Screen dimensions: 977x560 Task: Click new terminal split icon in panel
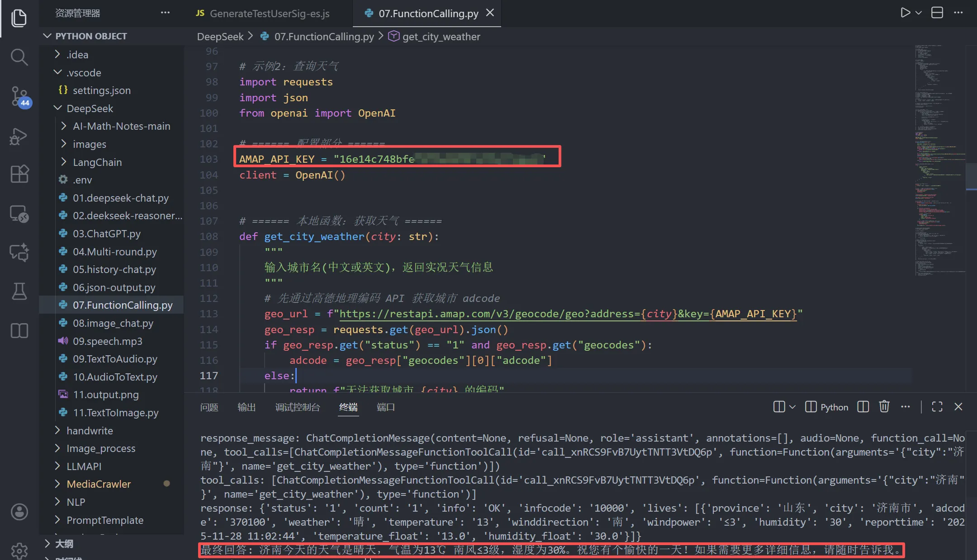tap(779, 407)
